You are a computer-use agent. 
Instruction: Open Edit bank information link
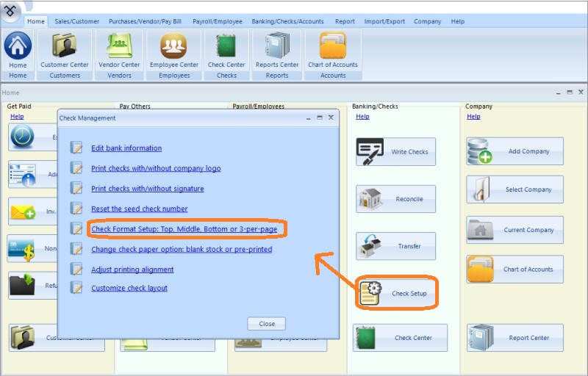[126, 148]
